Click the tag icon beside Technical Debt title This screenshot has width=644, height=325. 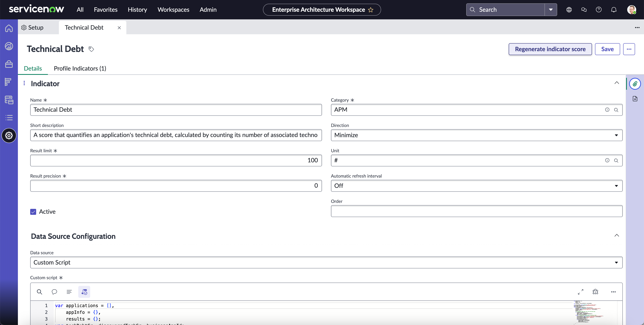[91, 49]
